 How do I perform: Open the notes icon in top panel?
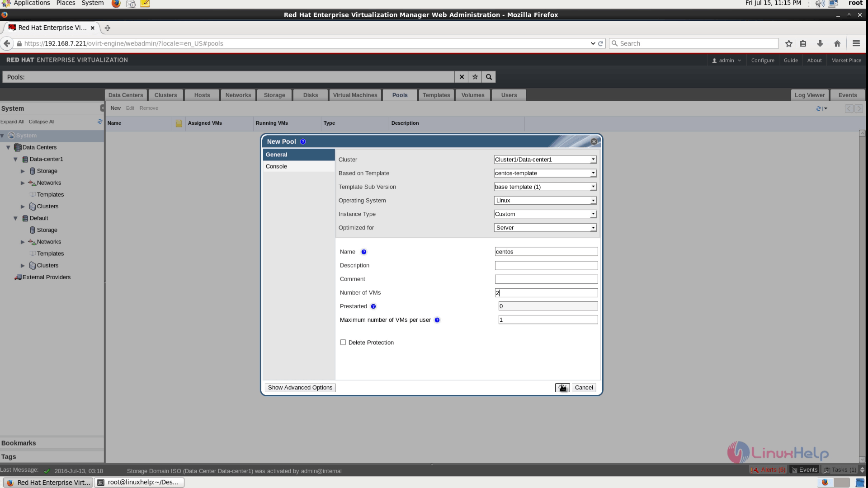coord(145,4)
